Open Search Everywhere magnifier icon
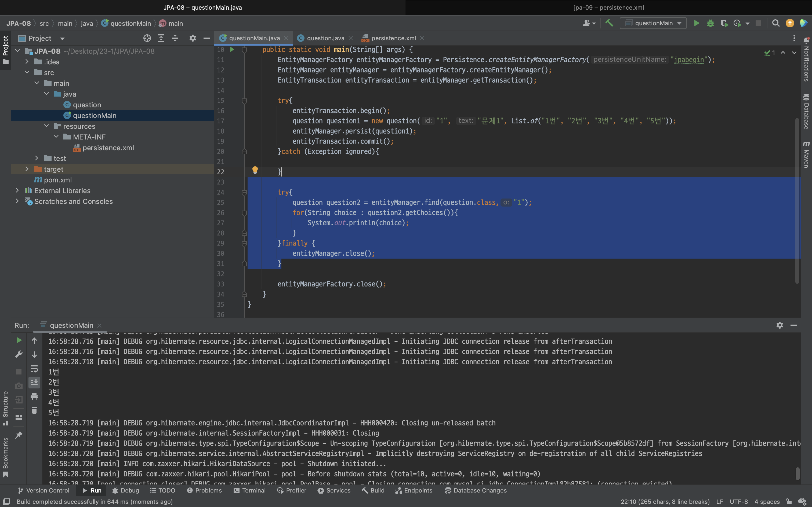 [x=776, y=23]
